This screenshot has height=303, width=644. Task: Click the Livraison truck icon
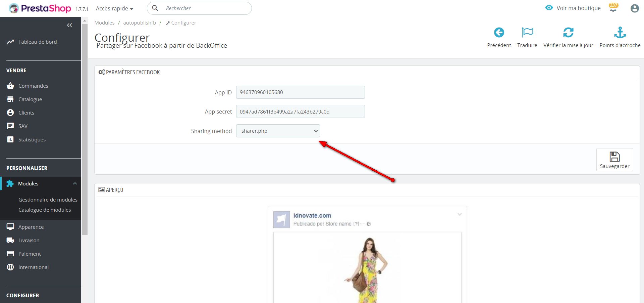click(x=10, y=240)
